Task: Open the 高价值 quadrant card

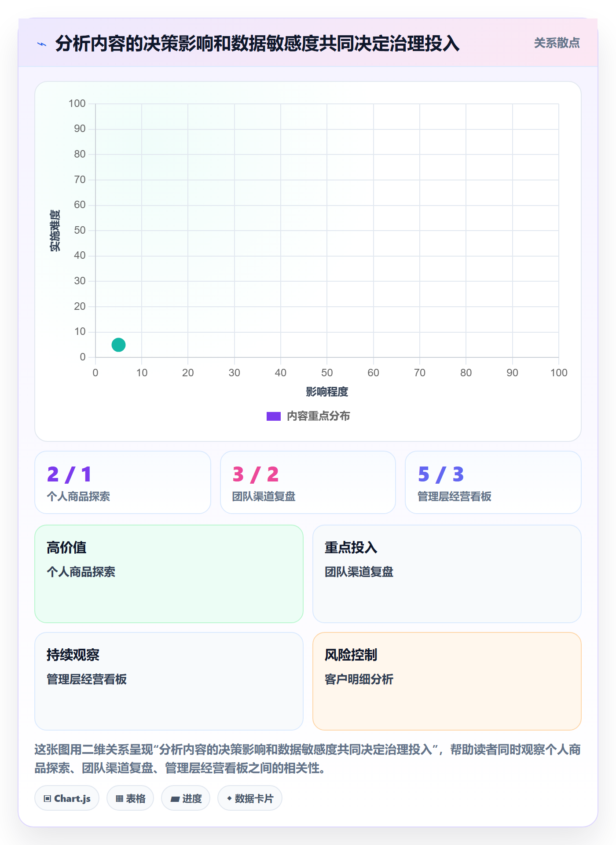Action: pyautogui.click(x=169, y=574)
